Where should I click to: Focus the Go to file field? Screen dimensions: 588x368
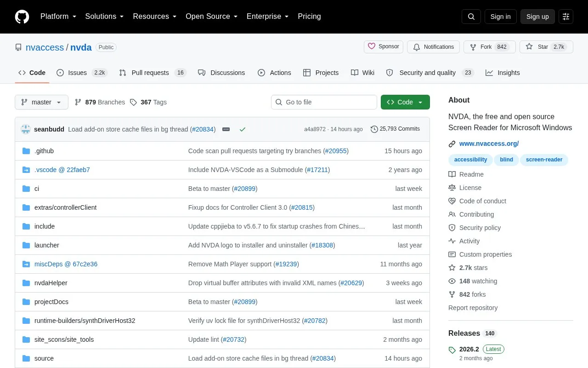[324, 102]
